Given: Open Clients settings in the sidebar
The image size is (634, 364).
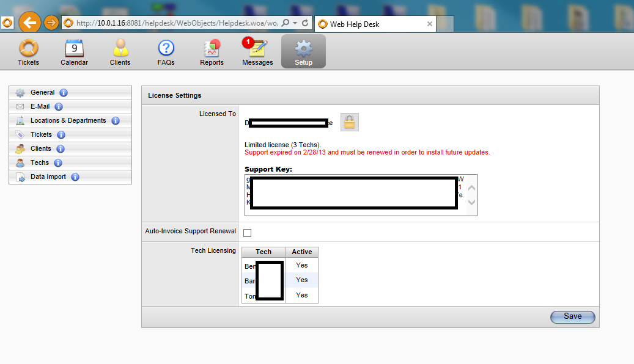Looking at the screenshot, I should 41,148.
